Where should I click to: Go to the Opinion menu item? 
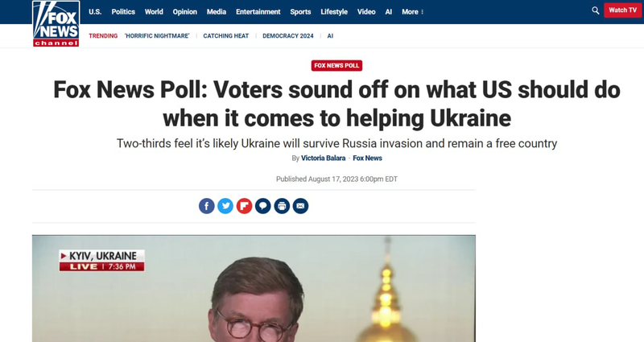pyautogui.click(x=185, y=12)
